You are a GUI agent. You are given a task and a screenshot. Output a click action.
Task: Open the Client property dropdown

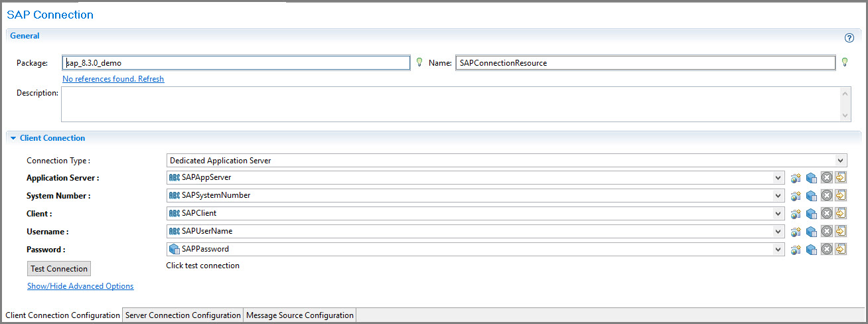(x=778, y=214)
